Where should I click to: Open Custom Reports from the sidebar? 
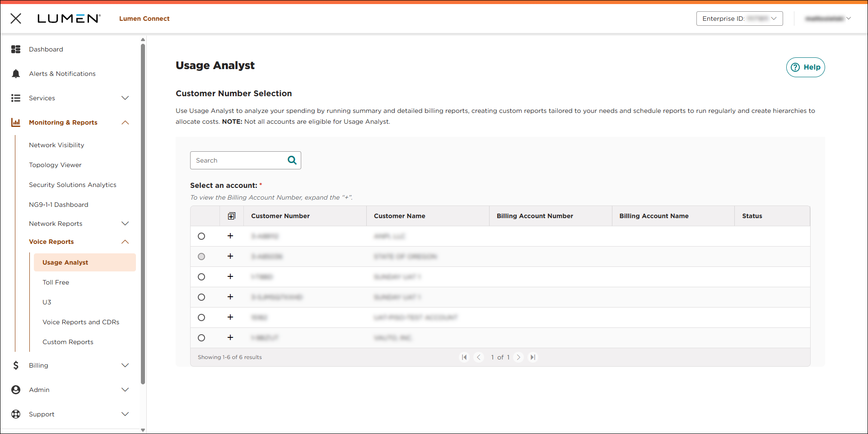pyautogui.click(x=68, y=342)
